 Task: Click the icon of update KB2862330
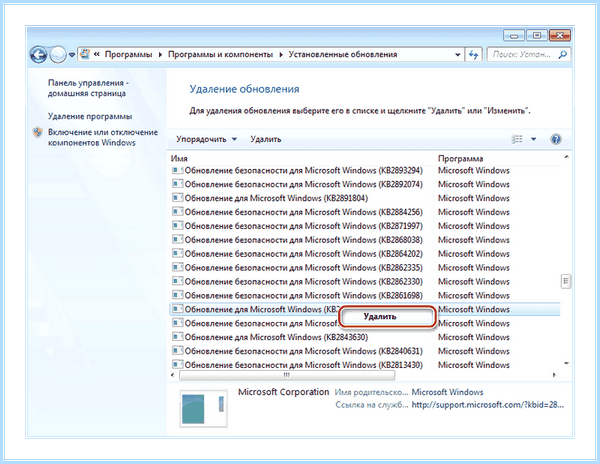pos(177,281)
